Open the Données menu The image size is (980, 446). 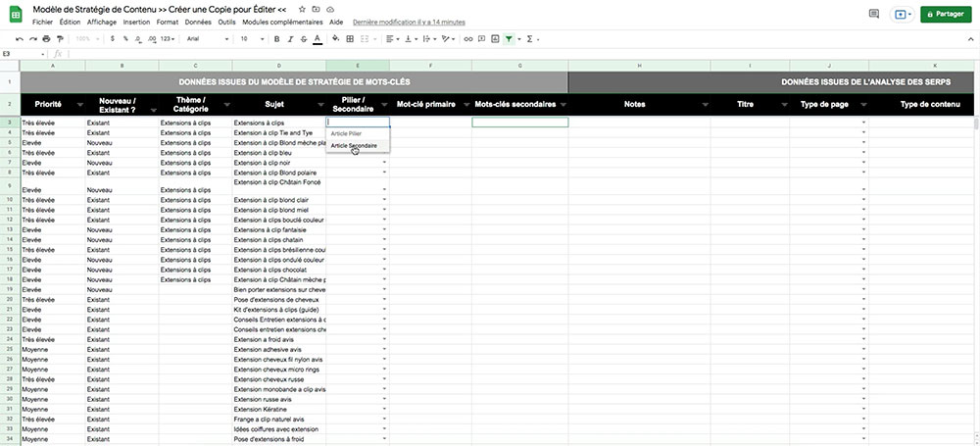coord(198,22)
